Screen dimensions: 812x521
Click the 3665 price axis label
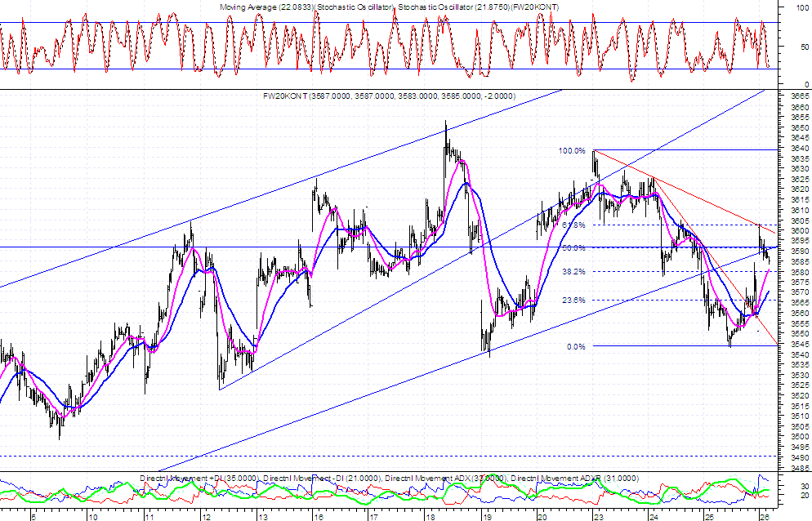pyautogui.click(x=801, y=97)
